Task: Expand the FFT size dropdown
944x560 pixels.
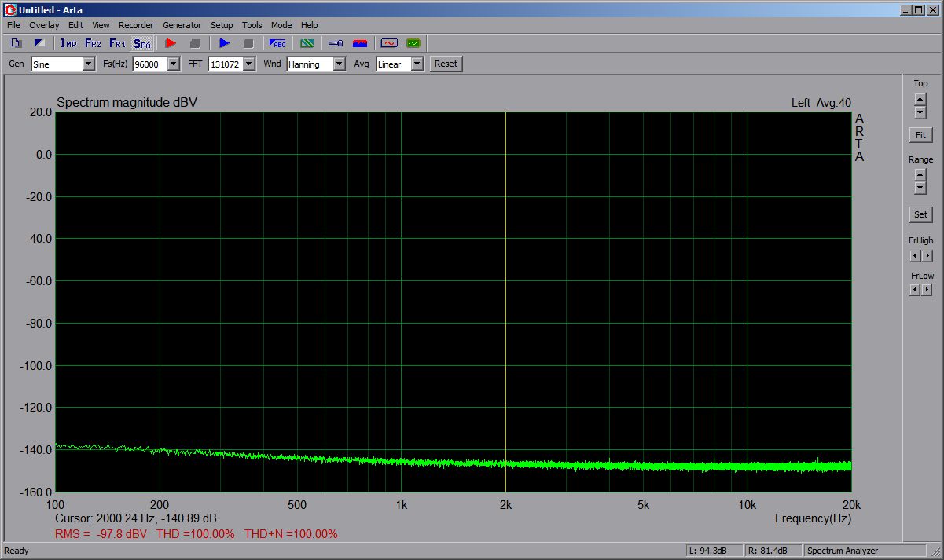Action: [249, 64]
